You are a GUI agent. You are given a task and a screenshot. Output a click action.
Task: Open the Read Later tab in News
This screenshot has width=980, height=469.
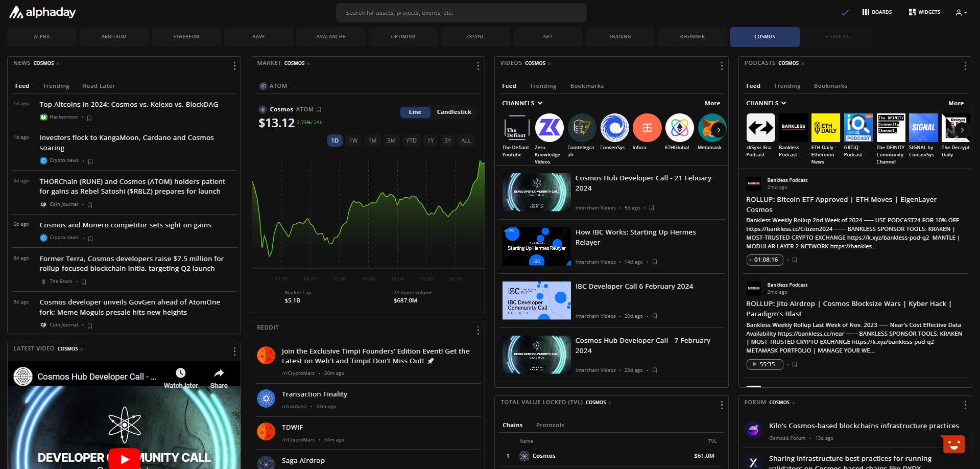pyautogui.click(x=99, y=86)
